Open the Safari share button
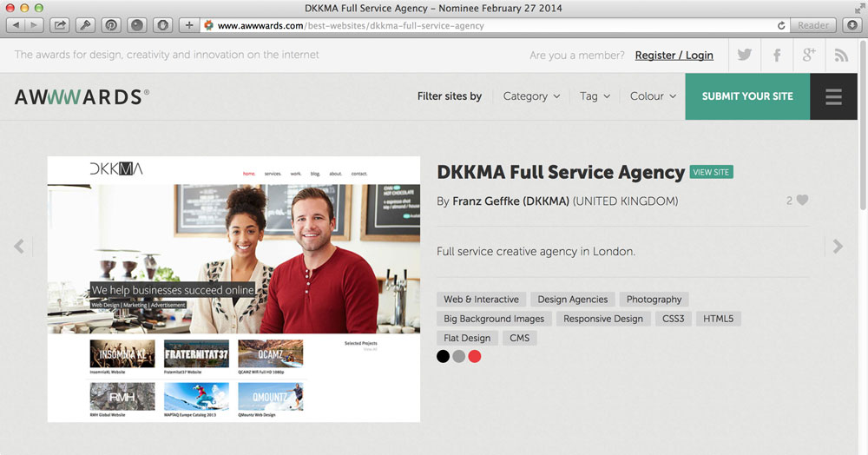Viewport: 868px width, 455px height. [59, 25]
